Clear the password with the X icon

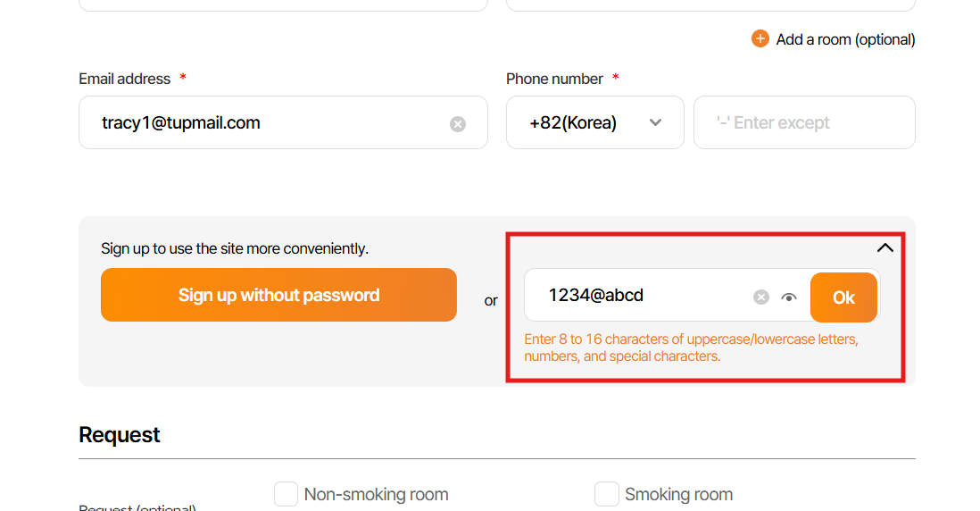coord(761,297)
